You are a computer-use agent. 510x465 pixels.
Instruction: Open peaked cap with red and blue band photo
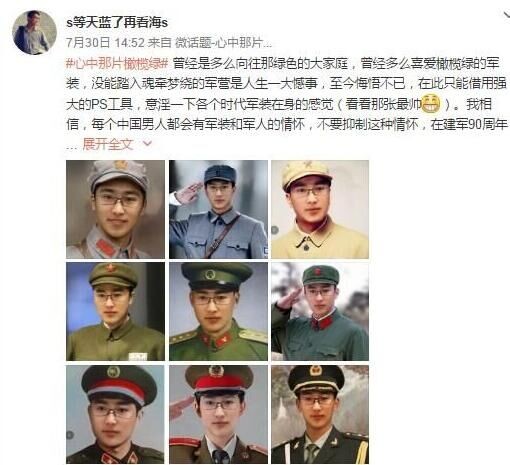tap(115, 414)
